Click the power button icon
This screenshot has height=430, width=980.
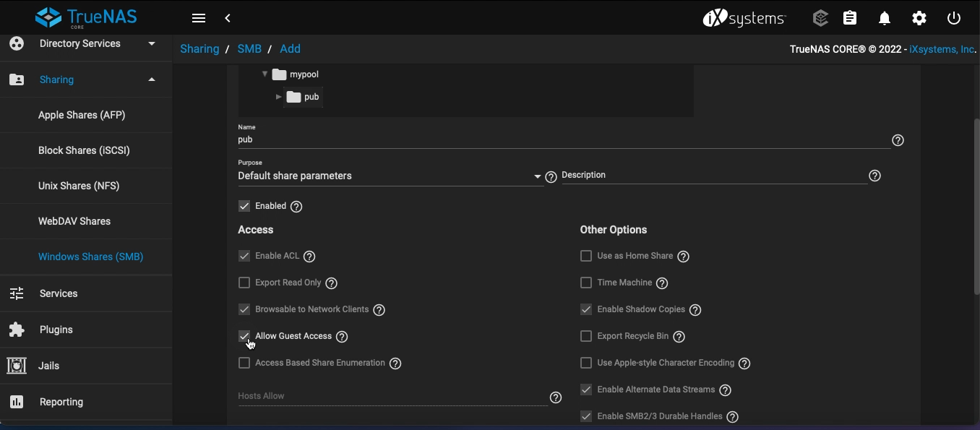(954, 19)
